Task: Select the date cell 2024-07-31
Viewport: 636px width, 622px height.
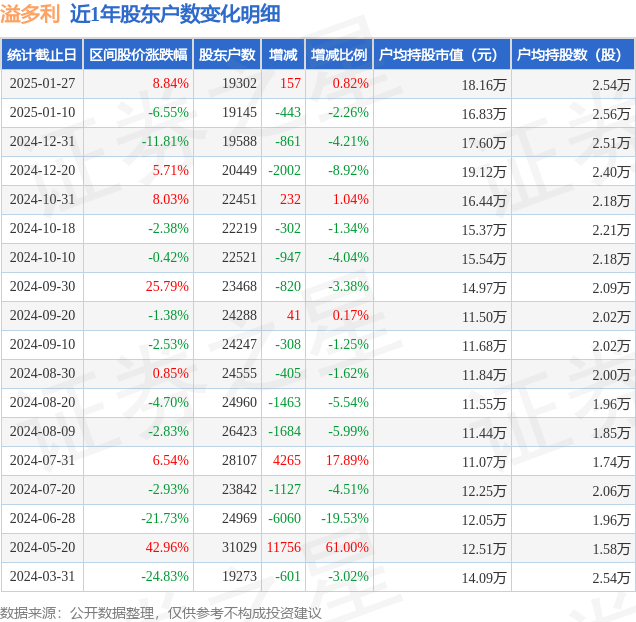Action: click(43, 461)
